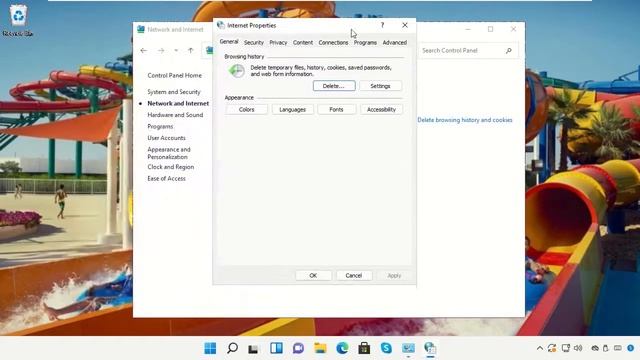Go up one level in Control Panel

pos(191,50)
